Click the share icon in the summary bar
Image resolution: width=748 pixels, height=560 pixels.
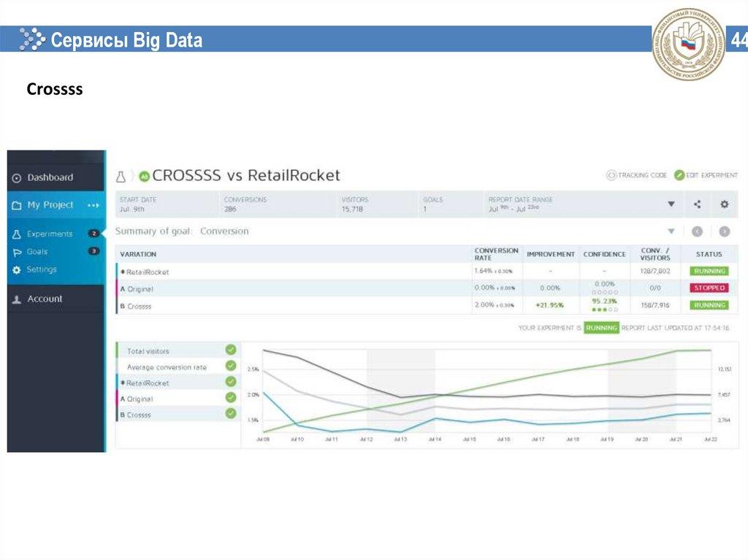click(x=697, y=204)
